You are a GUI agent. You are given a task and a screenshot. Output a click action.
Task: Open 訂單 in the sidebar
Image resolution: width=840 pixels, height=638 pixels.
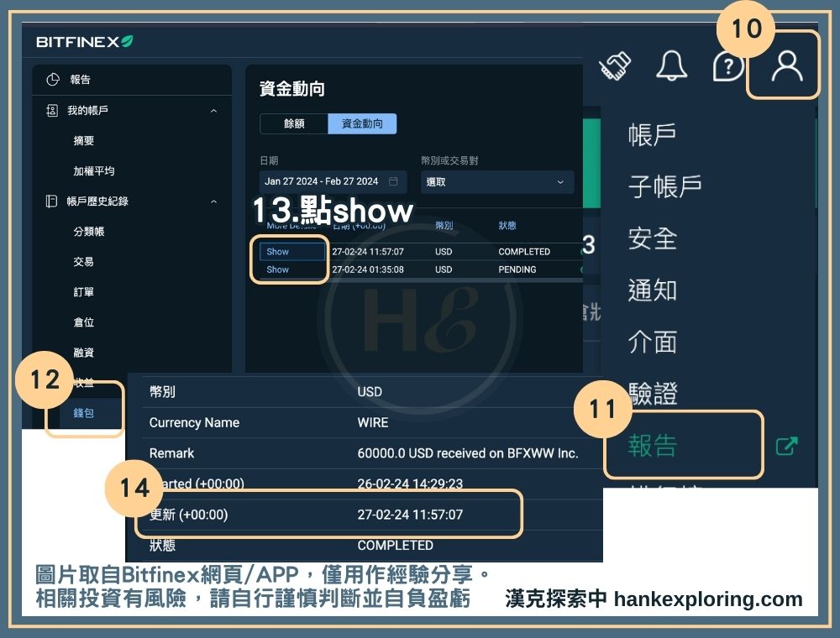[x=83, y=292]
